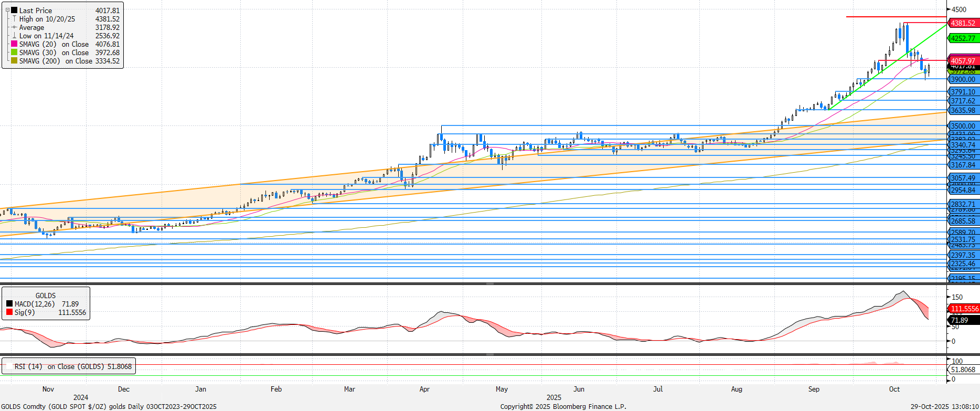Click the 3500.00 price level tag
Screen dimensions: 980x411
(963, 126)
